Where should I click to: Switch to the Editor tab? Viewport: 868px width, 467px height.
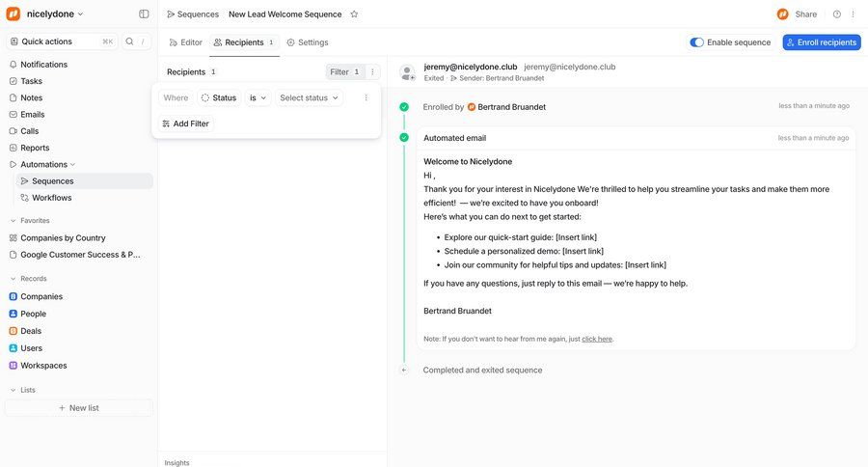[x=186, y=42]
